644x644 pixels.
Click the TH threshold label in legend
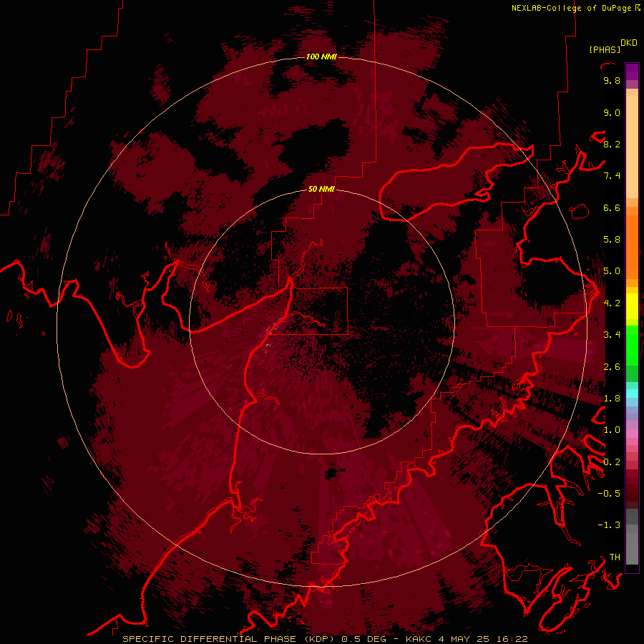pyautogui.click(x=615, y=557)
